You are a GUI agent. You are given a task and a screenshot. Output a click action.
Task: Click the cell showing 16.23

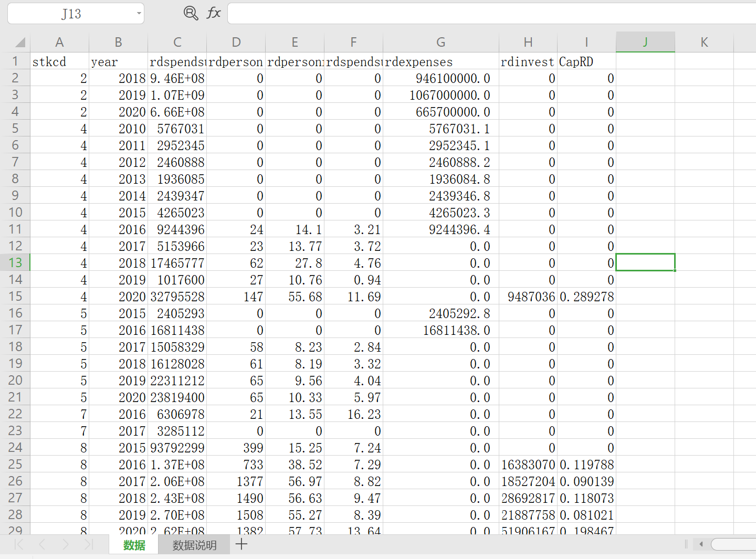(354, 414)
